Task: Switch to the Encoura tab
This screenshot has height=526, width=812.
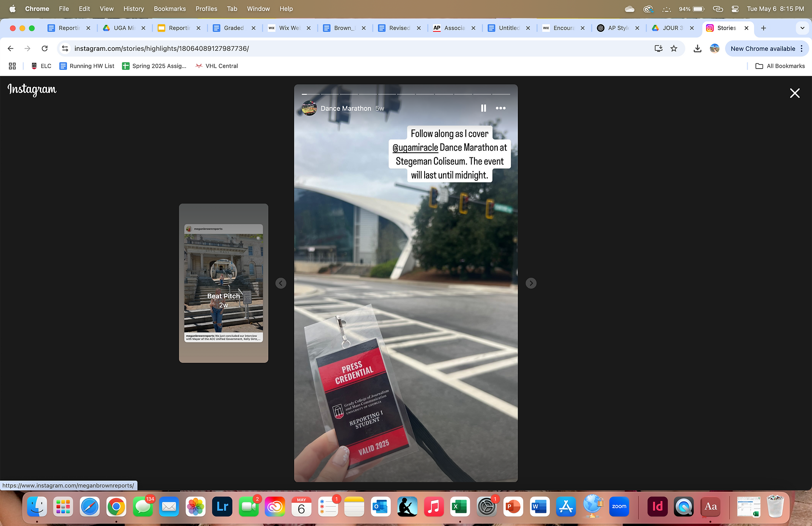Action: point(563,28)
